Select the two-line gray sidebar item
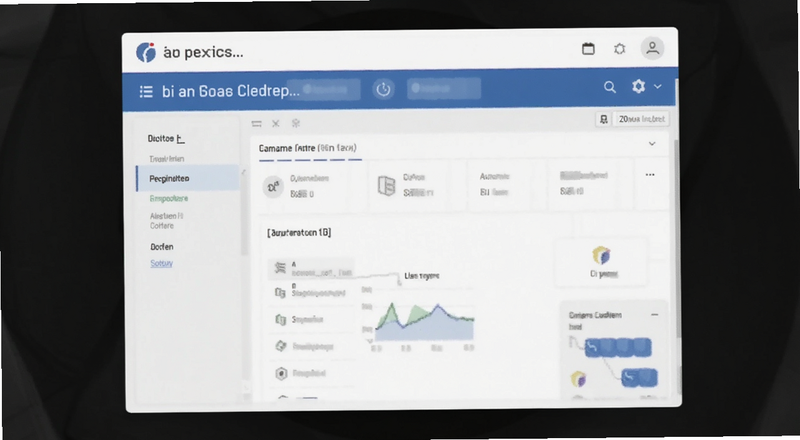 166,221
